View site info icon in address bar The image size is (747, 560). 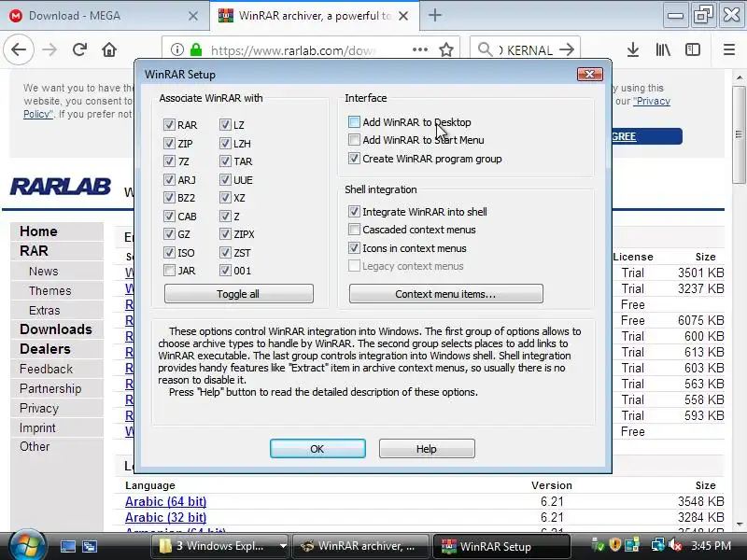pos(177,49)
